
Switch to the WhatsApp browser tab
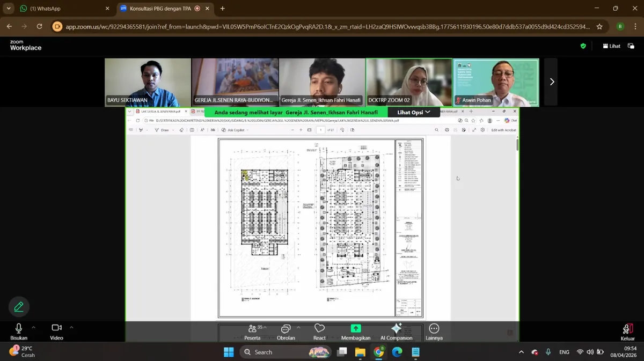[64, 9]
